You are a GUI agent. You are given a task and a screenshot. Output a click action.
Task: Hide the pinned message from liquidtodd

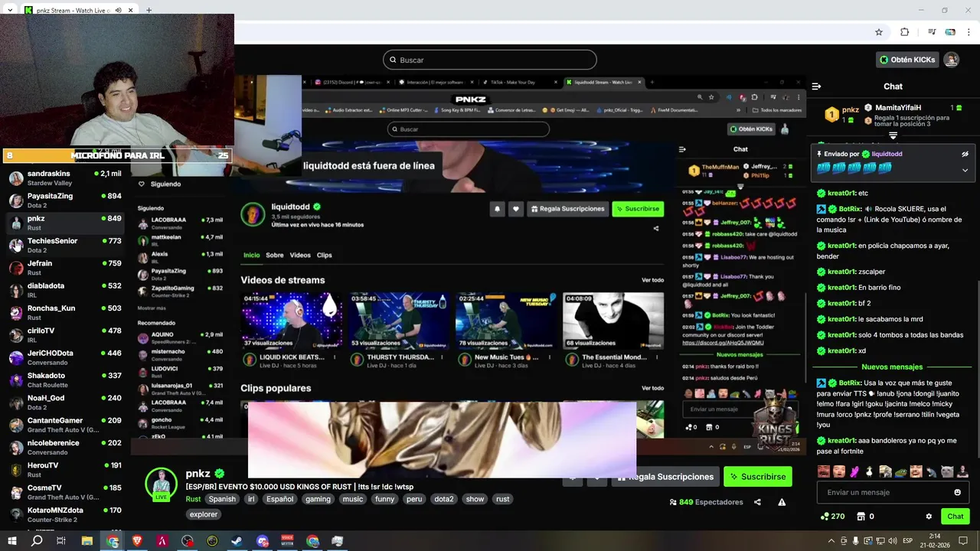click(x=965, y=154)
